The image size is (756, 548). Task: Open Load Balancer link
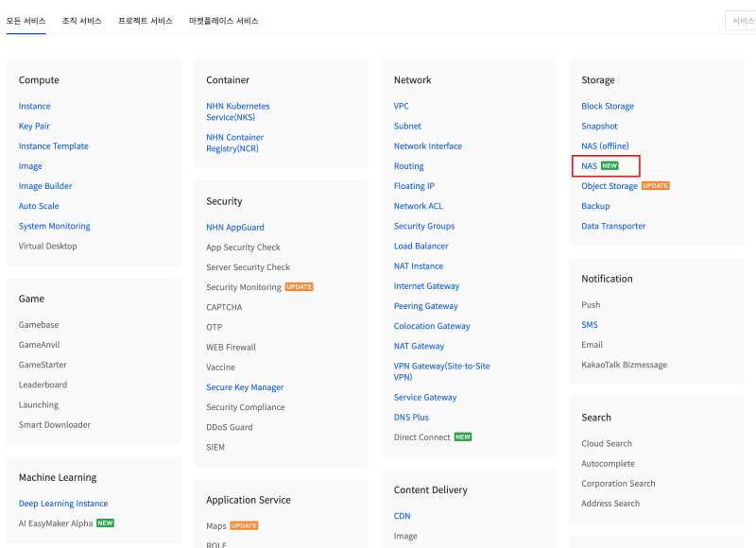(421, 247)
